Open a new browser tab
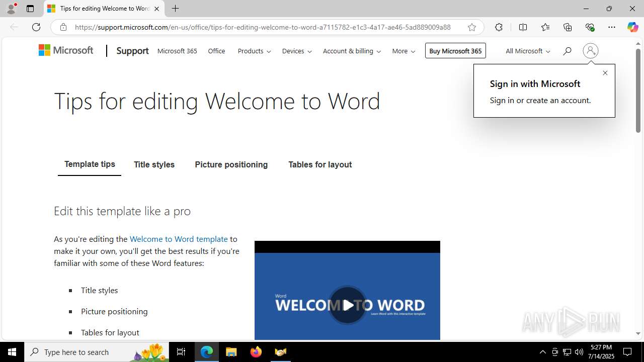The height and width of the screenshot is (362, 644). click(175, 9)
